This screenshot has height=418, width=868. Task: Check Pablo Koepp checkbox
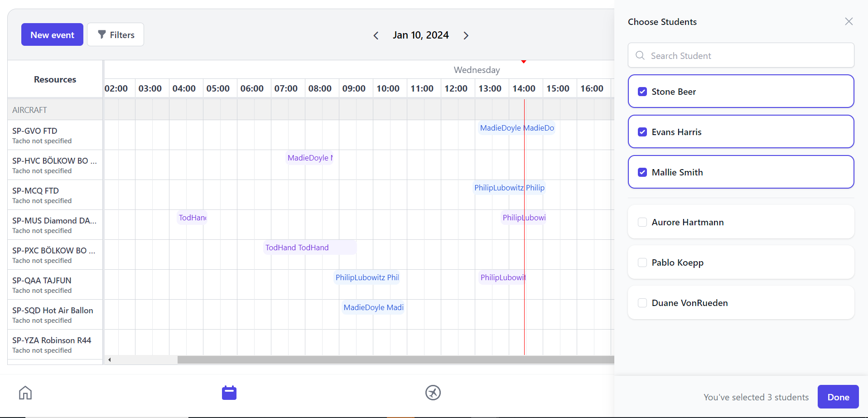coord(642,262)
